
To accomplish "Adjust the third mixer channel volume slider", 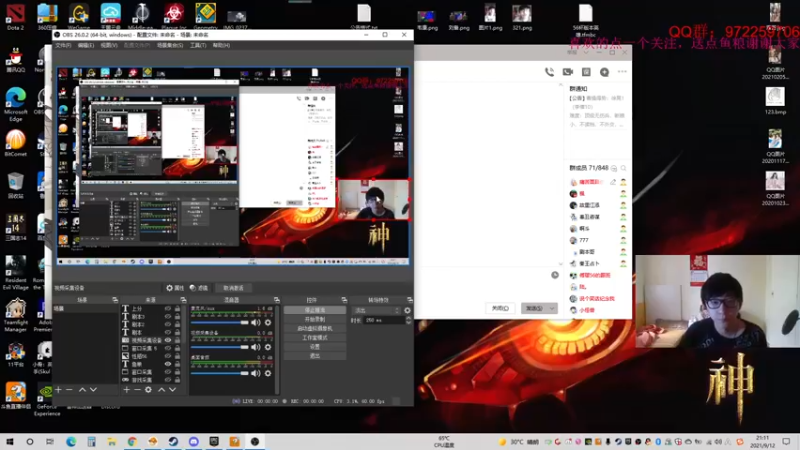I will tap(219, 373).
